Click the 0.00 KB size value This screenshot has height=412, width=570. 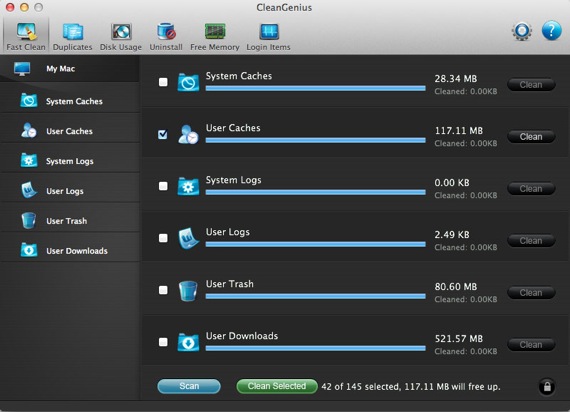click(x=452, y=183)
